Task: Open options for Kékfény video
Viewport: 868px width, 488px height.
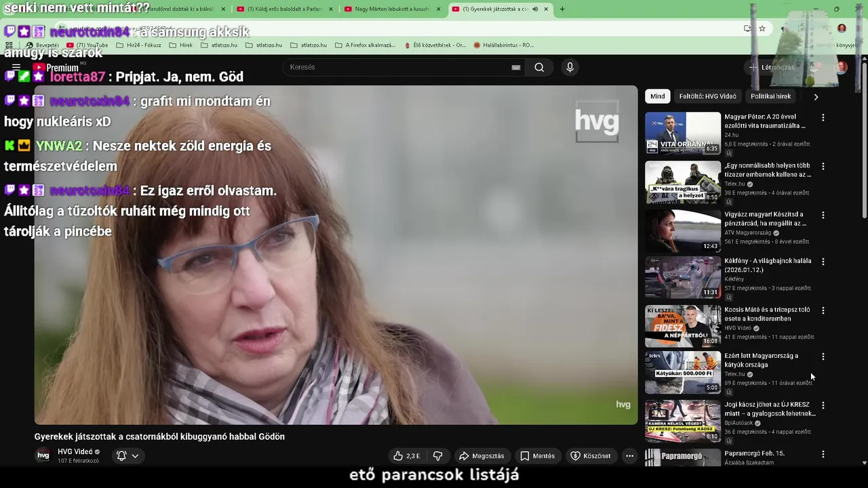Action: (823, 261)
